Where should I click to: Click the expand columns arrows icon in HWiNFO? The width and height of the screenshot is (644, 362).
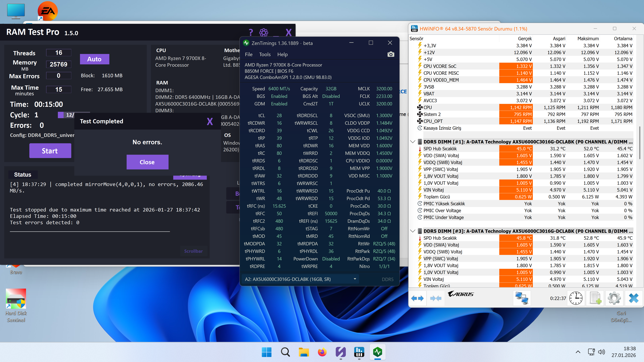417,298
